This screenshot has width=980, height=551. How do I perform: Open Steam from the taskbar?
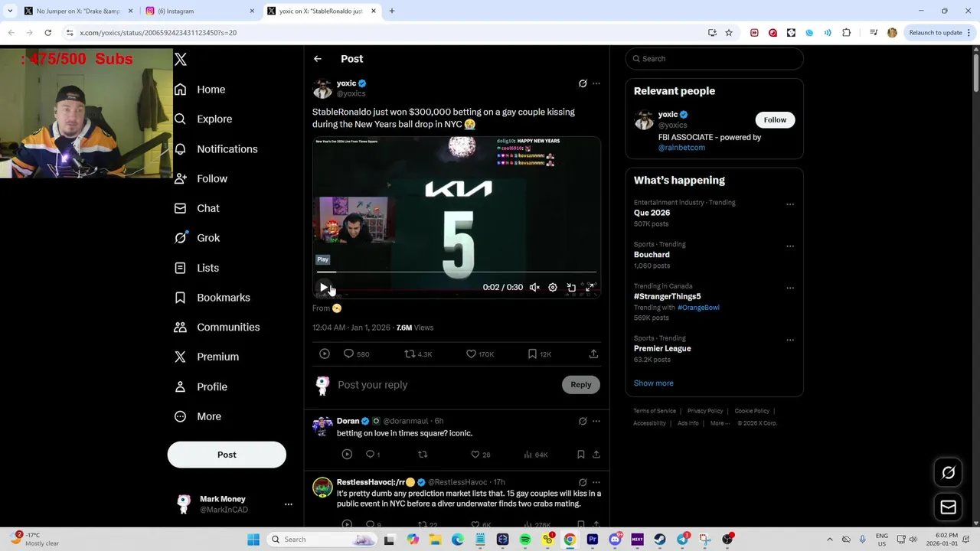(659, 540)
